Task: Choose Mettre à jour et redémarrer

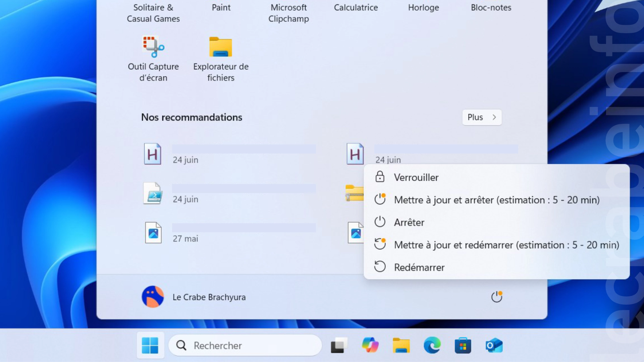Action: (506, 245)
